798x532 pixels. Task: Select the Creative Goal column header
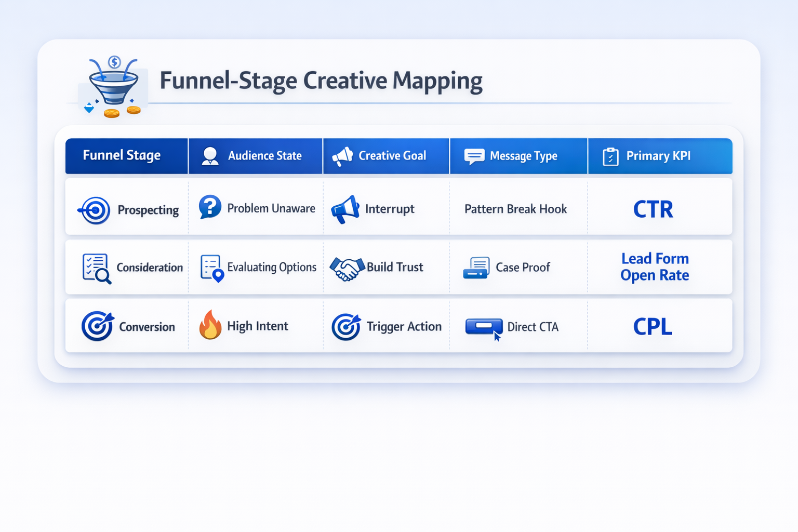click(392, 155)
